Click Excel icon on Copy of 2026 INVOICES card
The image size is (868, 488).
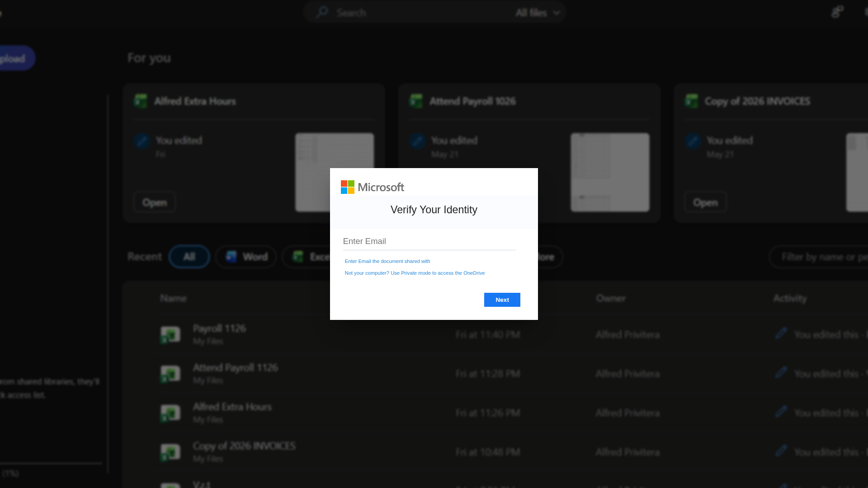pyautogui.click(x=691, y=101)
